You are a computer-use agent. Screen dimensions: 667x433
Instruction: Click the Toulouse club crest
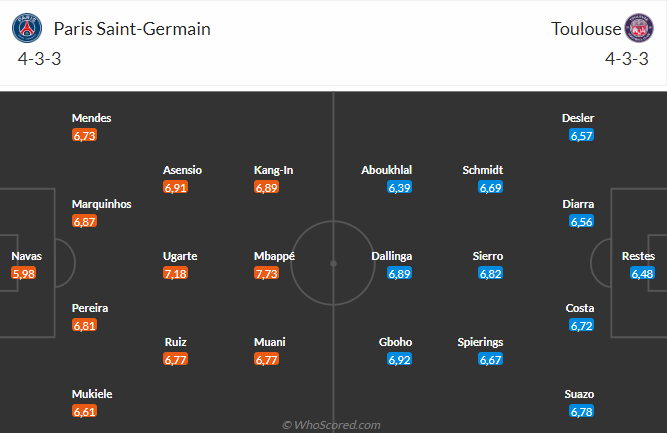[x=639, y=28]
